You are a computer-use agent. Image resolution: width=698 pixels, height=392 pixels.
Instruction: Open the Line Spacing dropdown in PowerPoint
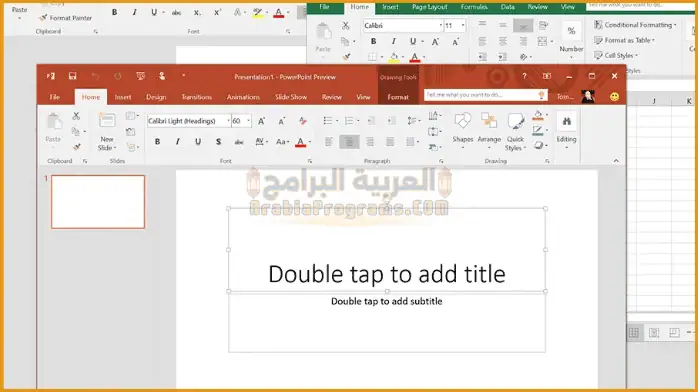pyautogui.click(x=414, y=121)
